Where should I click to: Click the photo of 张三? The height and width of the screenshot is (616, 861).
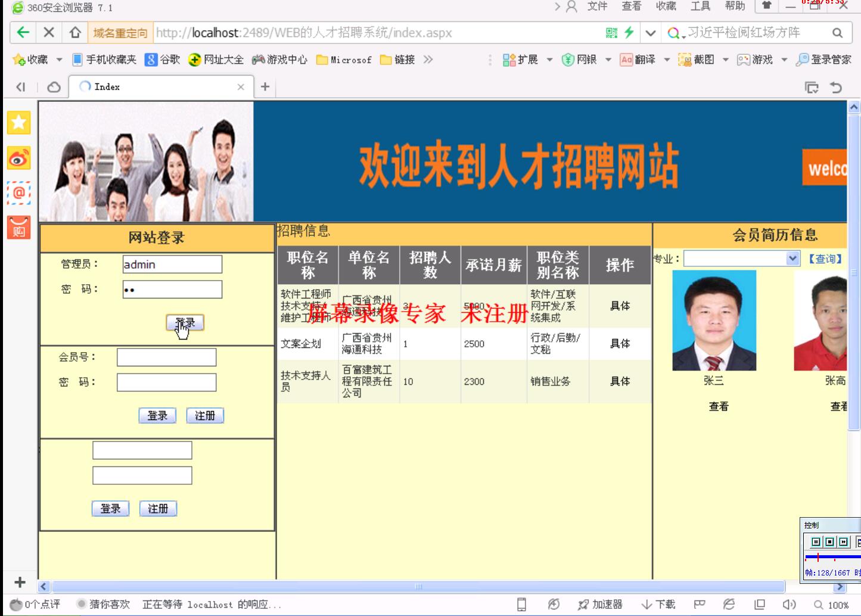[x=714, y=321]
